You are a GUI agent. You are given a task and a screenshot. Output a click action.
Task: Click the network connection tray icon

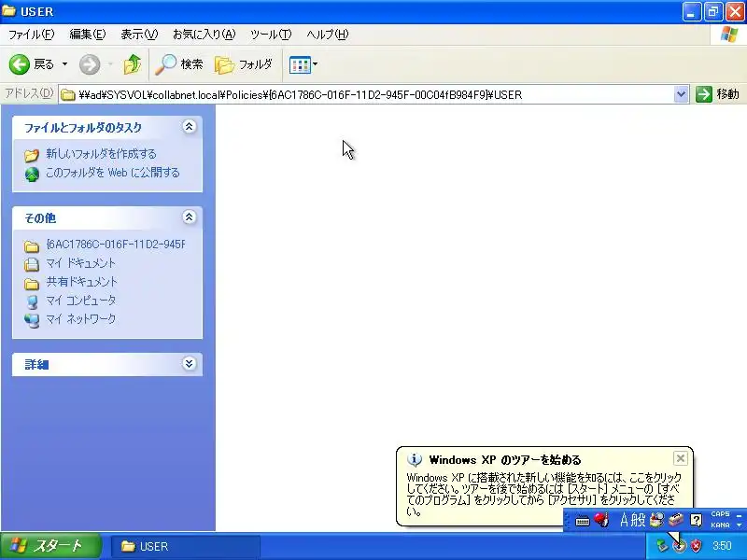[662, 546]
